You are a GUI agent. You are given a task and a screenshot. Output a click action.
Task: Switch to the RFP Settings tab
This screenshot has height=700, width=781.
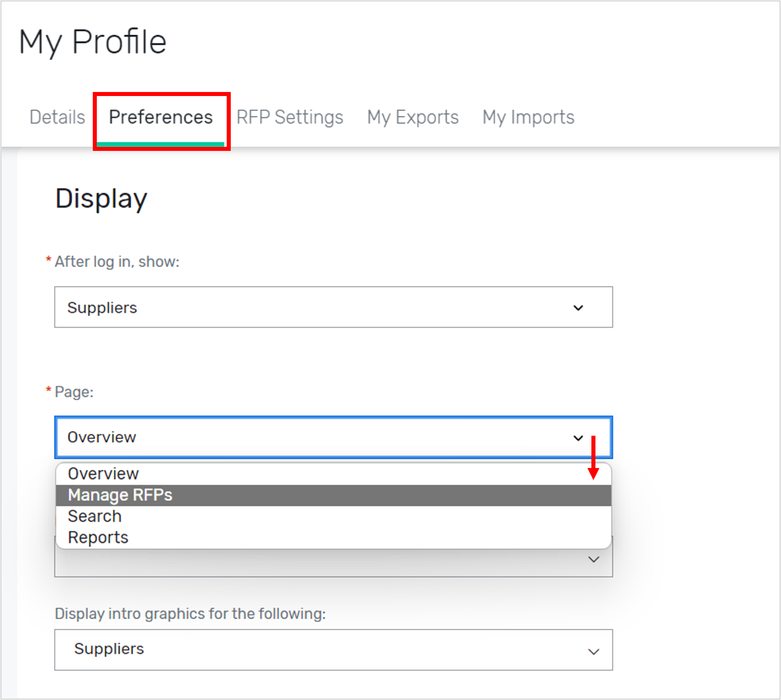(290, 117)
